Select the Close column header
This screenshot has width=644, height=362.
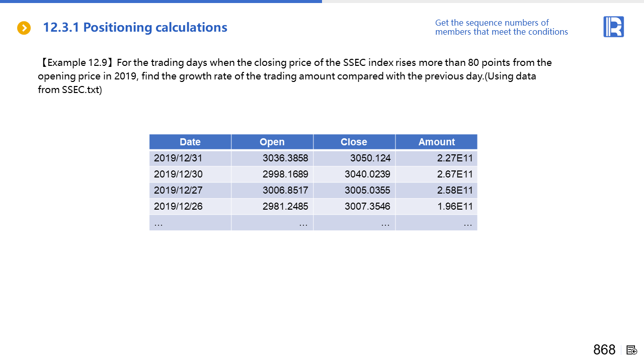pos(354,142)
